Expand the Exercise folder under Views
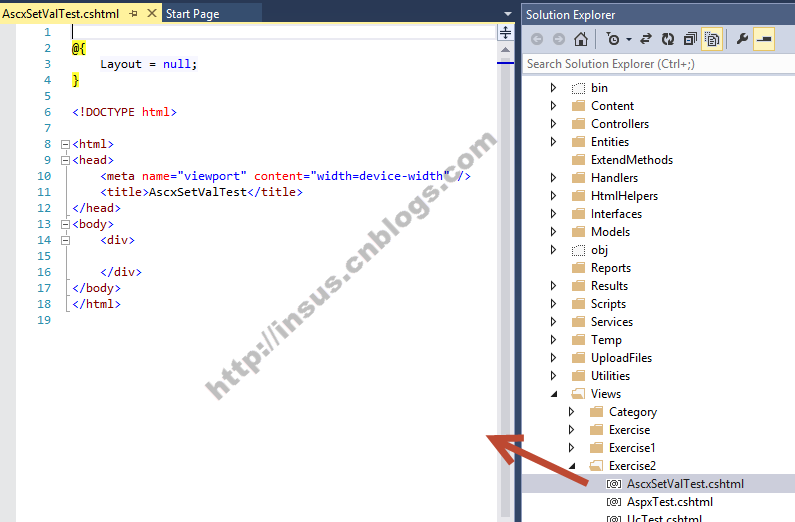795x522 pixels. [x=572, y=430]
